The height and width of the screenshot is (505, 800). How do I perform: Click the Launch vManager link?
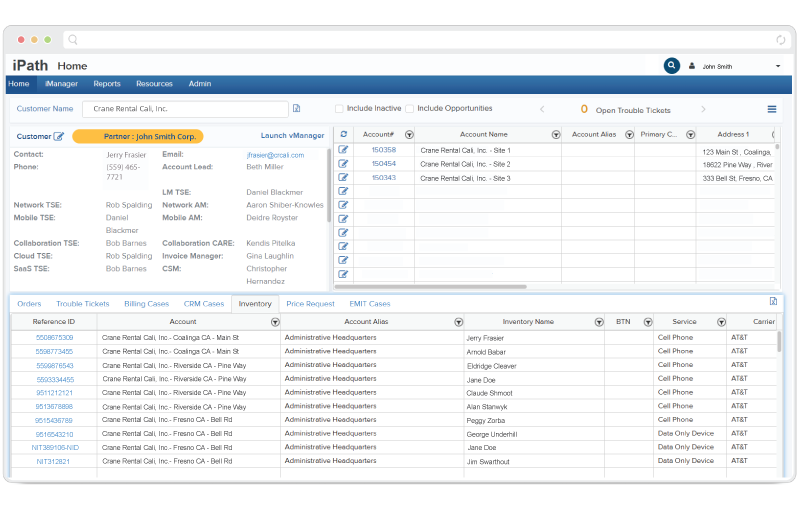[292, 136]
